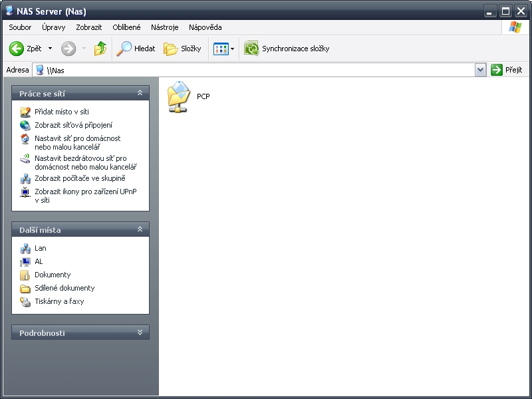Click the Přidat místo v síti icon
Viewport: 532px width, 399px height.
(25, 112)
